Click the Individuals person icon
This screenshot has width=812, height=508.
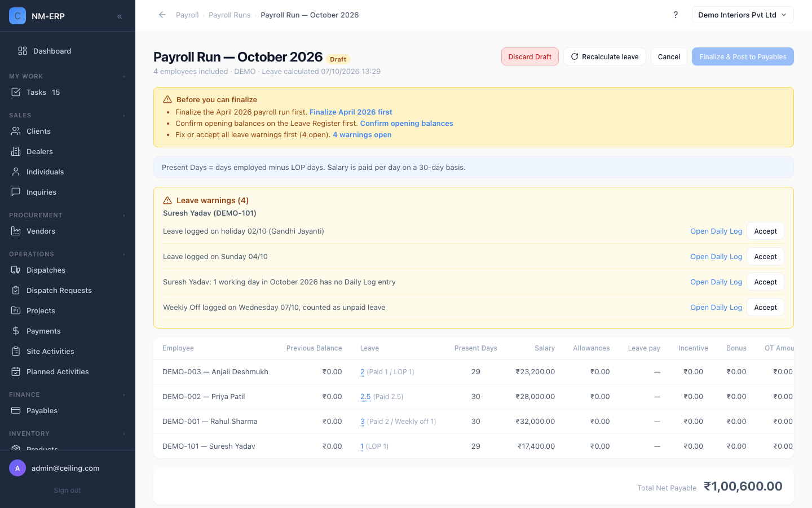click(16, 172)
